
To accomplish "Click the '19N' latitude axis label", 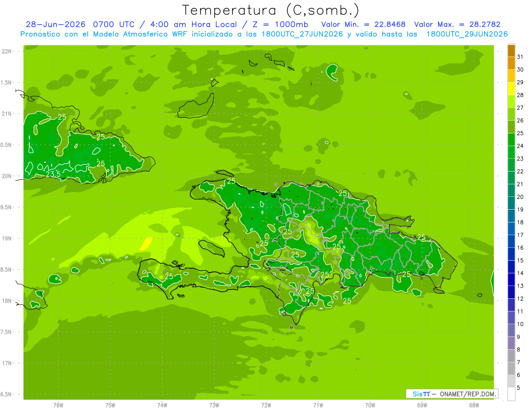I will (7, 238).
